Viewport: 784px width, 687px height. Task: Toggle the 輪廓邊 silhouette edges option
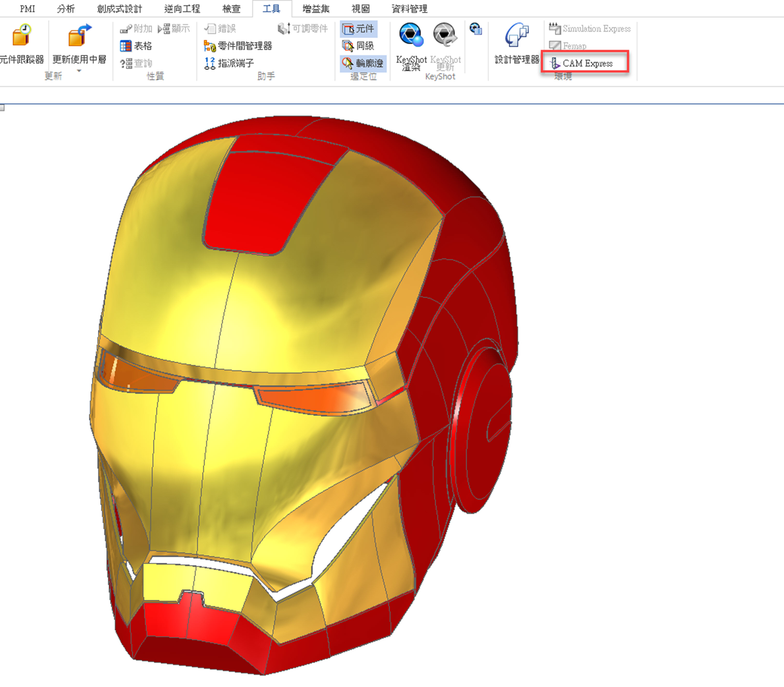363,63
